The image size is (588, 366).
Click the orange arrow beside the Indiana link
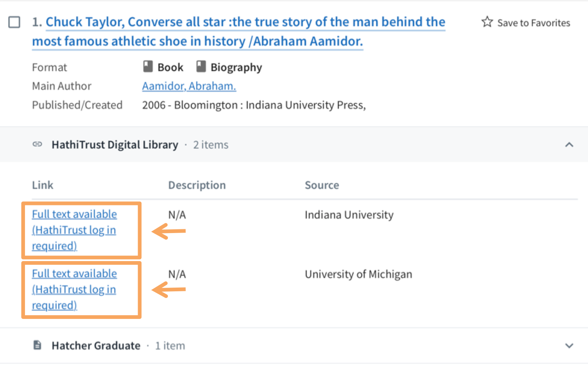(169, 231)
